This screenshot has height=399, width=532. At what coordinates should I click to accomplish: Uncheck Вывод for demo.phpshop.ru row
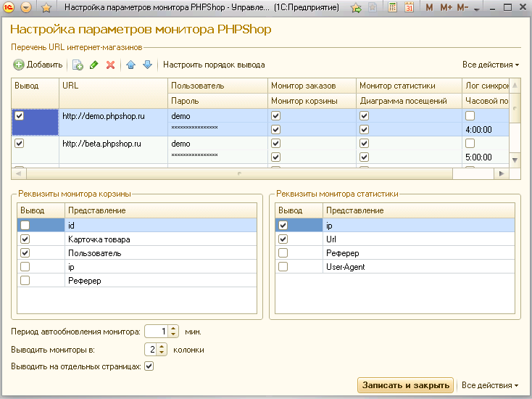20,115
